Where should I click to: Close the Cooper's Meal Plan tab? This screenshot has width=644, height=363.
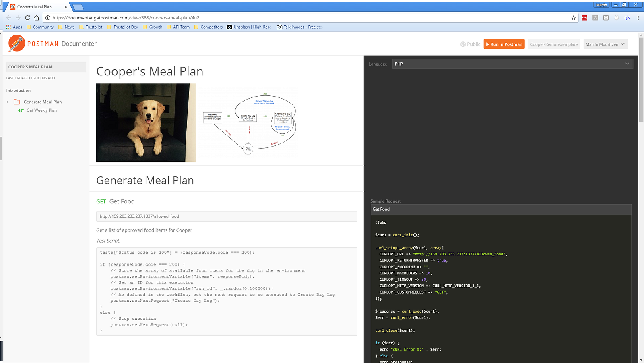66,7
